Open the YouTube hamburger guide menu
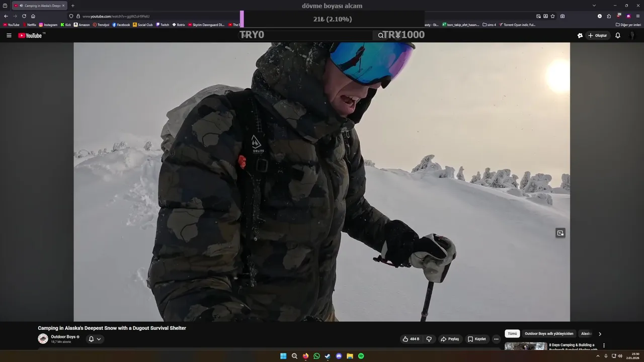Screen dimensions: 644x362 (9, 36)
